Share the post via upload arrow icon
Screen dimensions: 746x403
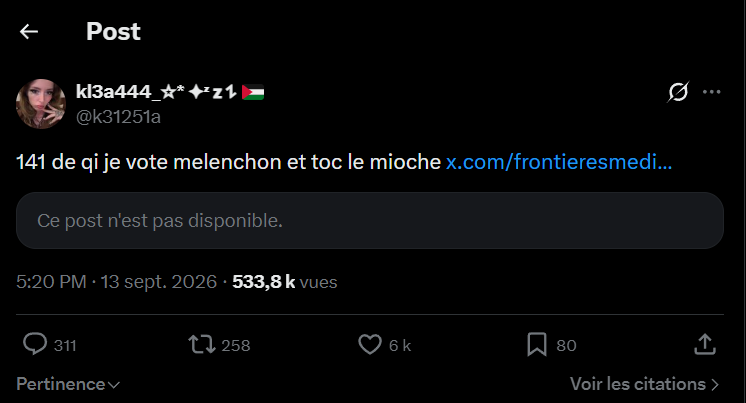(705, 344)
